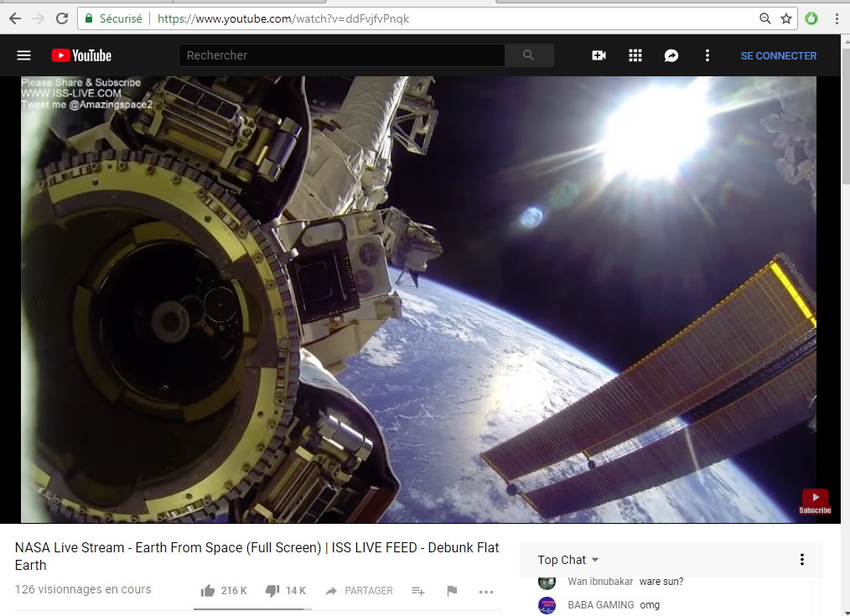Open the zoom magnifier in address bar
Image resolution: width=850 pixels, height=616 pixels.
pos(764,19)
